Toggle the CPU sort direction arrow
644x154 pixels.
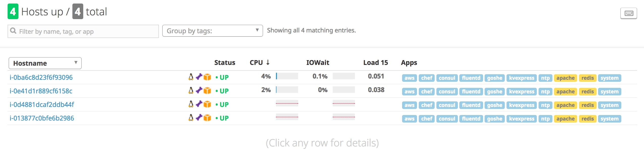(268, 62)
